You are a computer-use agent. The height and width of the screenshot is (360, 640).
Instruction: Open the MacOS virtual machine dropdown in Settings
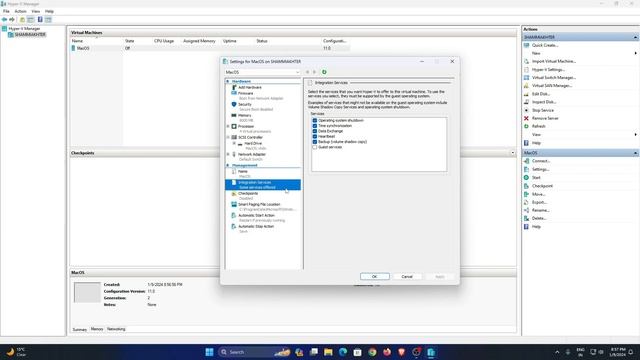click(x=262, y=72)
